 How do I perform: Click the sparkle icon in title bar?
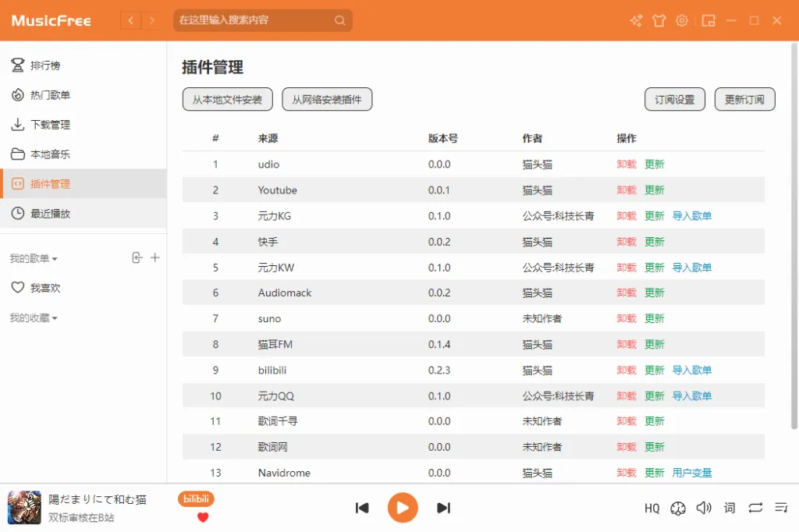point(636,20)
